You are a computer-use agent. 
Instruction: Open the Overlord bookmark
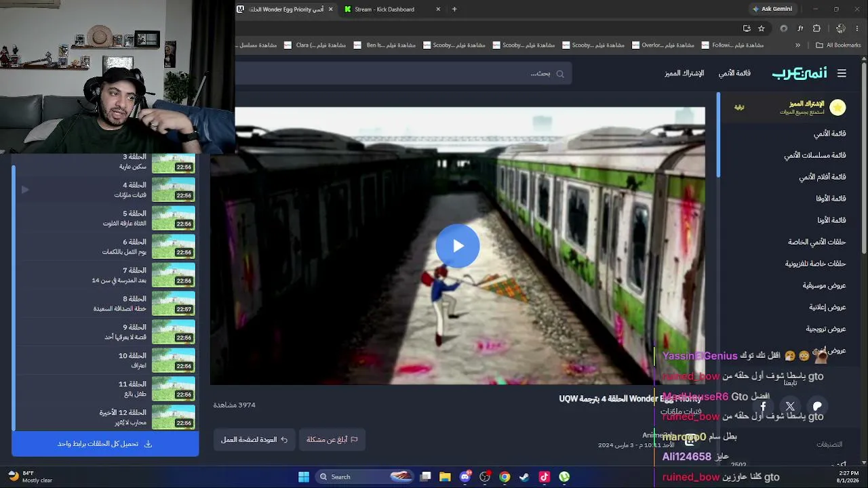click(663, 45)
